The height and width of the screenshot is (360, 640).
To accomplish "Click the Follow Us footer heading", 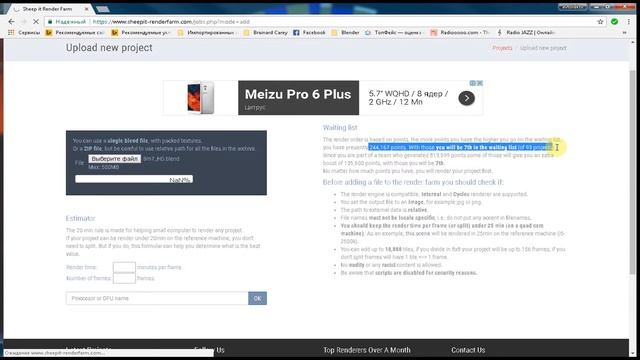I will click(x=209, y=350).
